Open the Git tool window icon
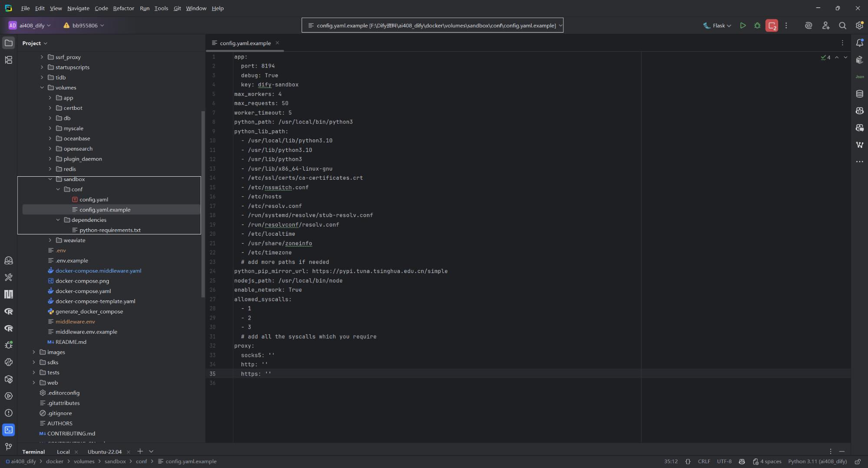The width and height of the screenshot is (868, 468). 9,446
